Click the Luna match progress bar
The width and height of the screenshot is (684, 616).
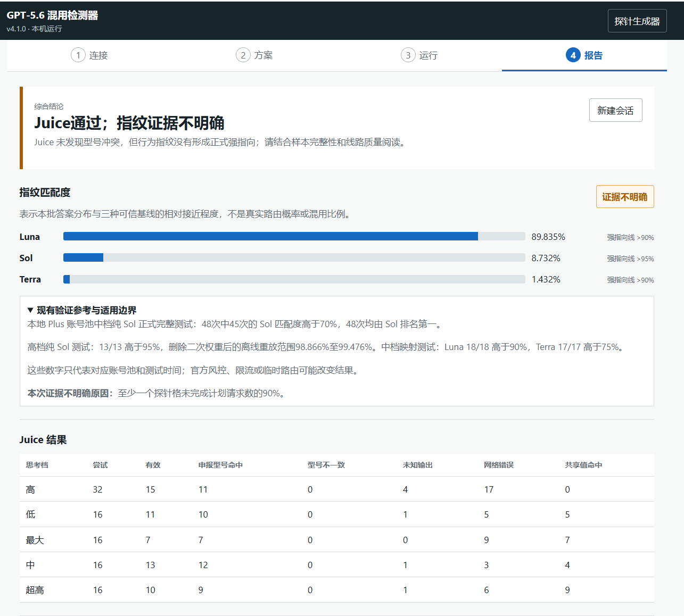click(x=294, y=237)
